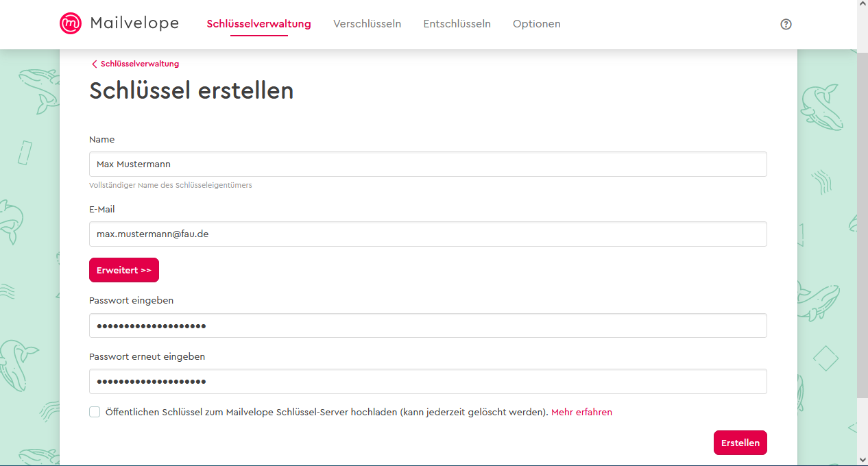Image resolution: width=868 pixels, height=466 pixels.
Task: Click the scrollbar down arrow
Action: pos(863,459)
